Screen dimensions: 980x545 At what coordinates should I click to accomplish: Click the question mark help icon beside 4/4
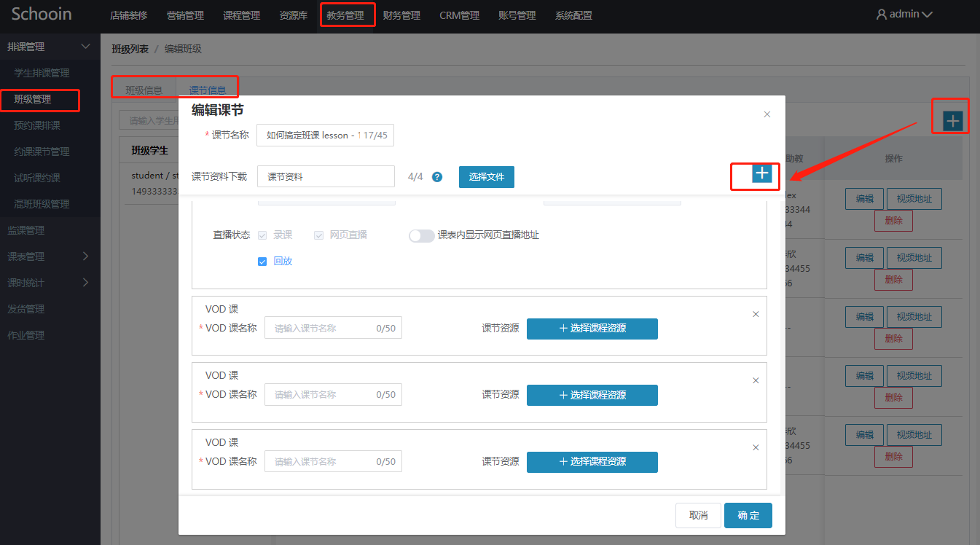coord(437,177)
